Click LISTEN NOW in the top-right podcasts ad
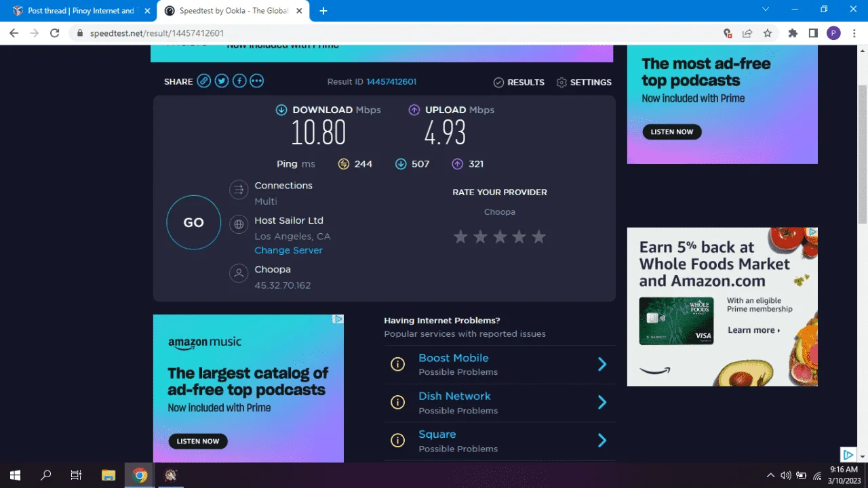The width and height of the screenshot is (868, 488). click(672, 131)
